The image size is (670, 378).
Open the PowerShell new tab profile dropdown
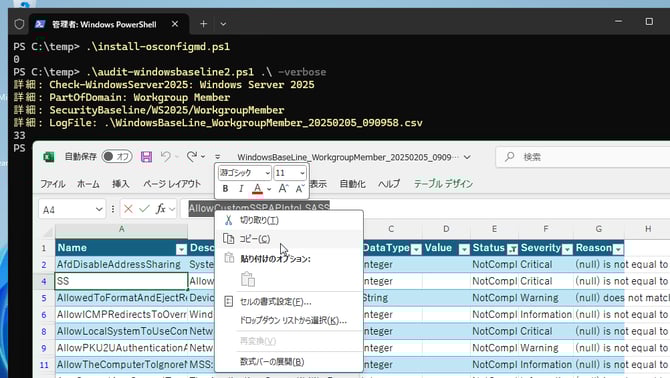(x=223, y=24)
